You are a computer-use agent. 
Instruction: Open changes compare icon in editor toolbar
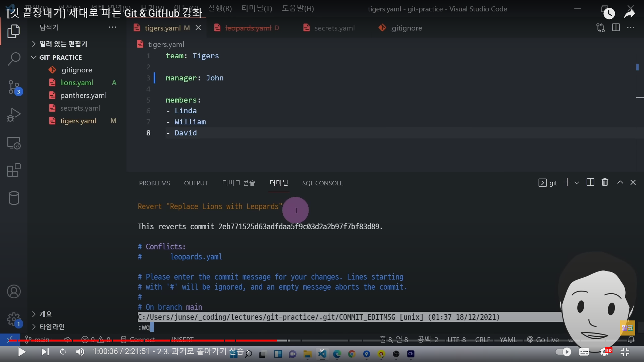click(600, 28)
